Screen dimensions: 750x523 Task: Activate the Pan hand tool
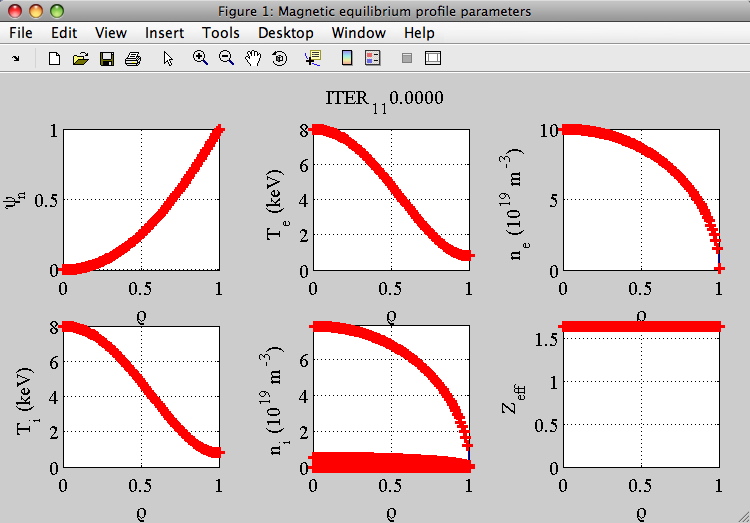click(x=253, y=59)
